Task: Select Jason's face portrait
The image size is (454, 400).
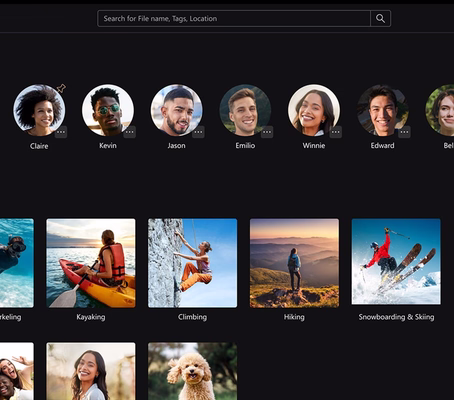Action: pos(177,110)
